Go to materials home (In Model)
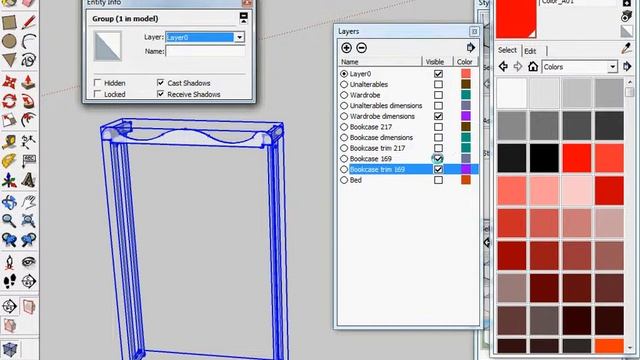Screen dimensions: 640x360 point(533,67)
